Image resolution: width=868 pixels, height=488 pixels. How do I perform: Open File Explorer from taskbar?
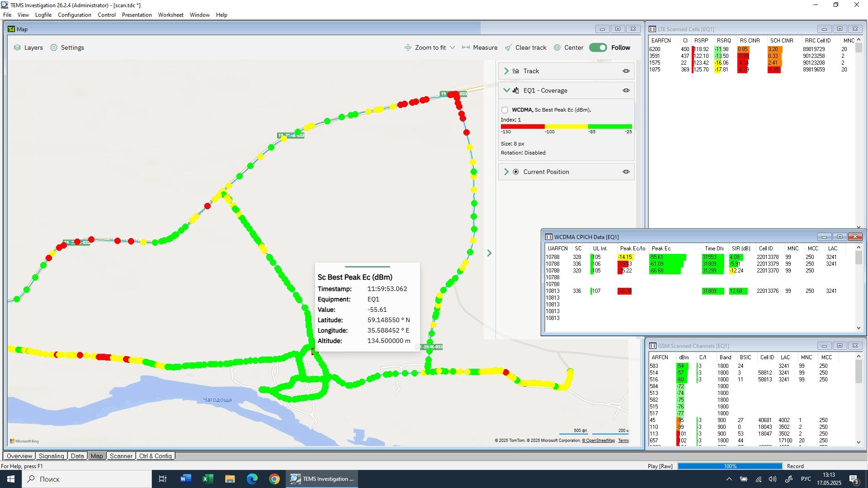[230, 479]
